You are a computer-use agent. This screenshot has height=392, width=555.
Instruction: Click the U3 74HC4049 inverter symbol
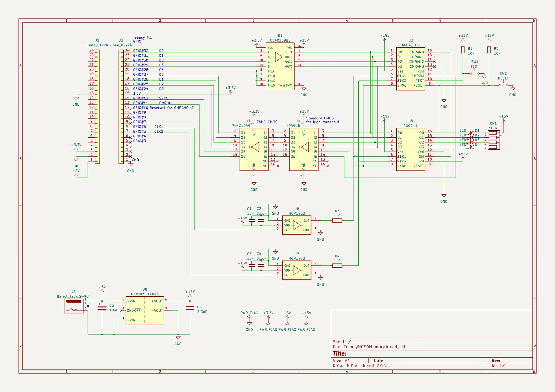coord(254,149)
